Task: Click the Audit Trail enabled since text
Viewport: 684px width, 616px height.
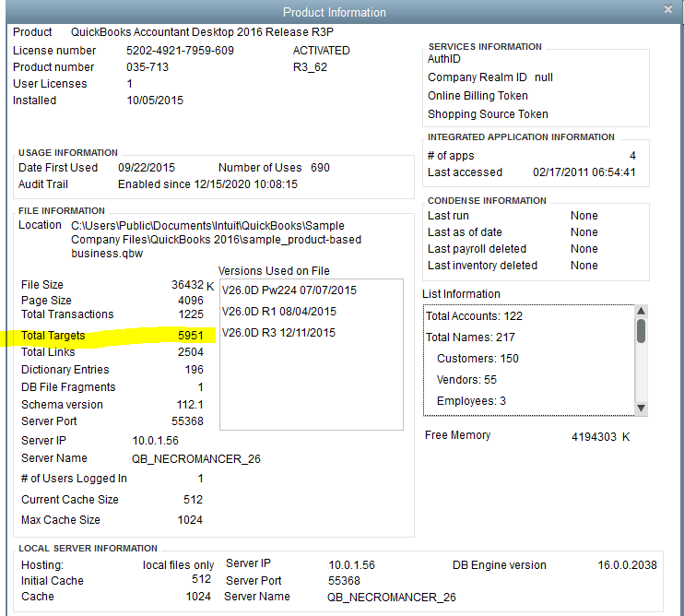Action: coord(207,184)
